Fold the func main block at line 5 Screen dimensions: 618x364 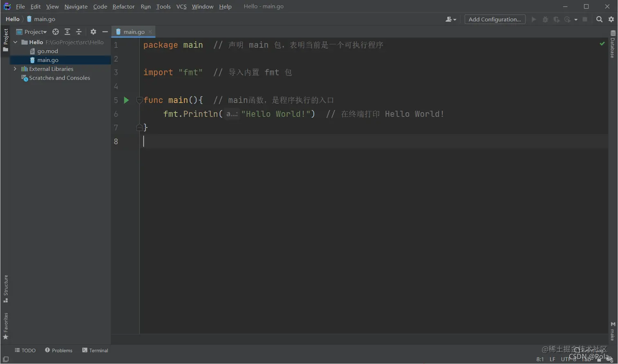click(139, 100)
